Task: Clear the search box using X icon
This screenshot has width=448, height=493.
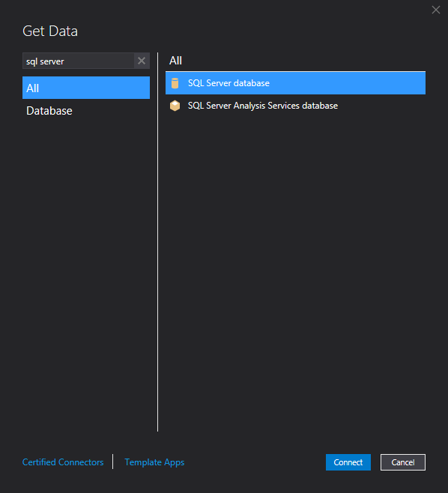Action: coord(142,61)
